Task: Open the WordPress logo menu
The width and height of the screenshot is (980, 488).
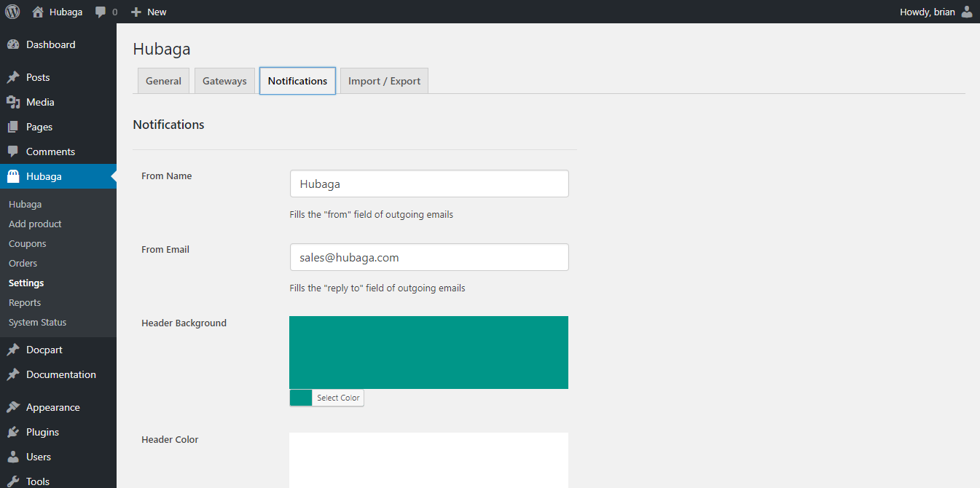Action: [12, 12]
